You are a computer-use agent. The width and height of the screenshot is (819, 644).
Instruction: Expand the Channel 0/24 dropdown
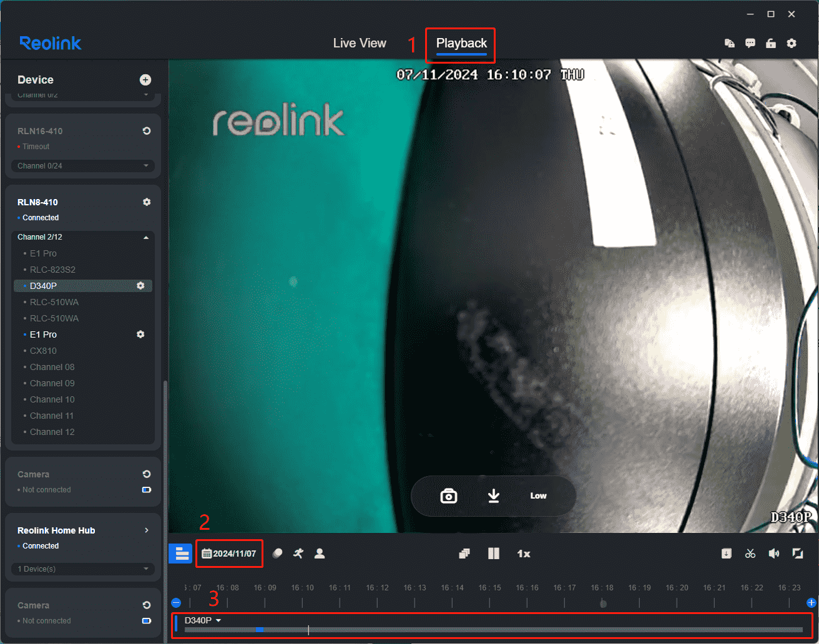83,166
